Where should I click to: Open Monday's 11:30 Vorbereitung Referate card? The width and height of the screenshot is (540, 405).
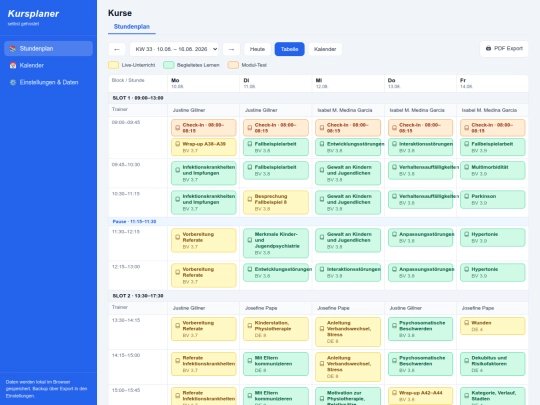point(204,240)
